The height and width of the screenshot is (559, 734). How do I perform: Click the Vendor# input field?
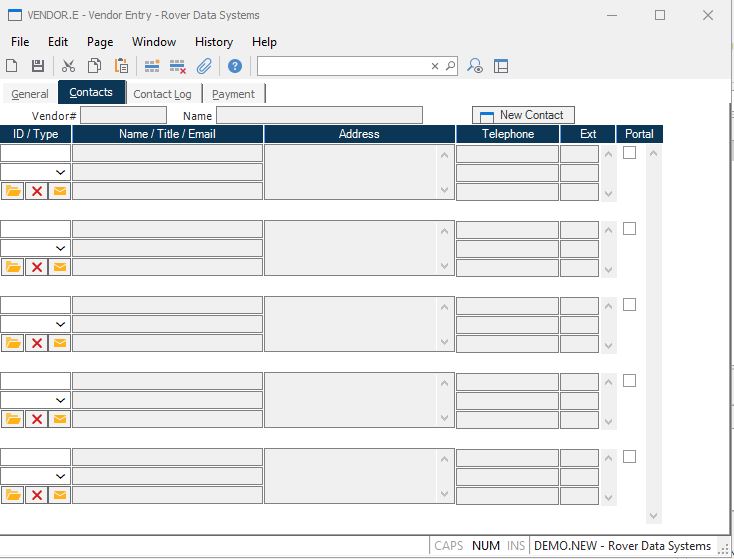tap(123, 116)
